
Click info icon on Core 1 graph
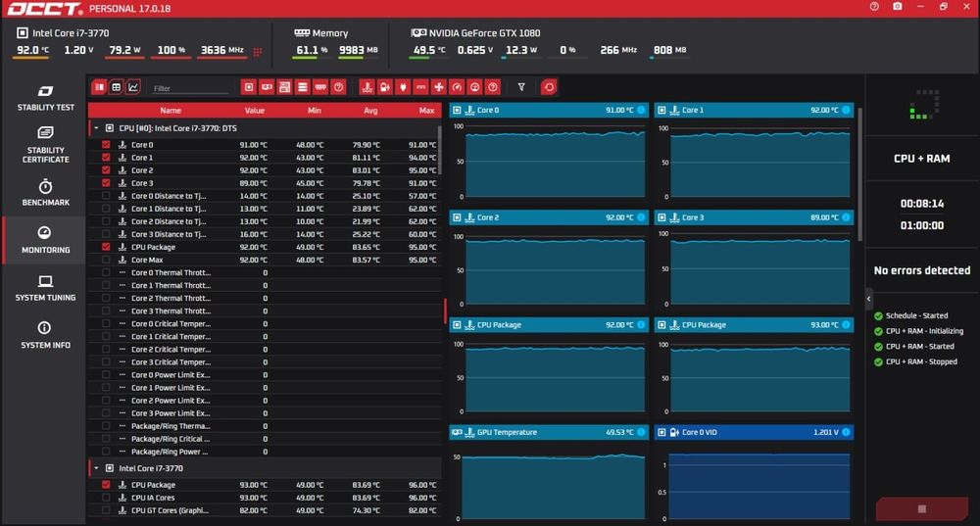tap(846, 110)
